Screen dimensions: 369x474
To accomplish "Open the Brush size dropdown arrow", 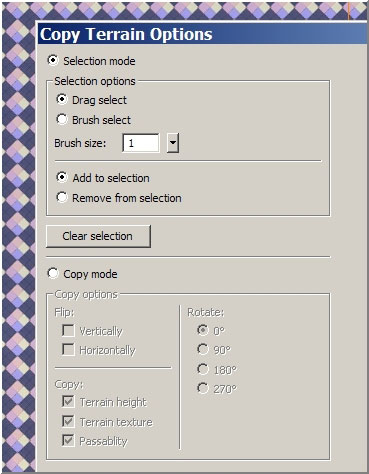I will pyautogui.click(x=173, y=143).
